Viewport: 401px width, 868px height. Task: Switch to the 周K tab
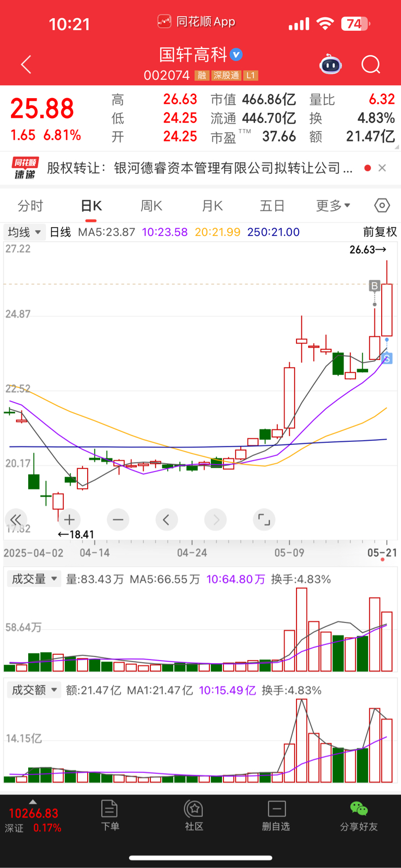(x=151, y=206)
